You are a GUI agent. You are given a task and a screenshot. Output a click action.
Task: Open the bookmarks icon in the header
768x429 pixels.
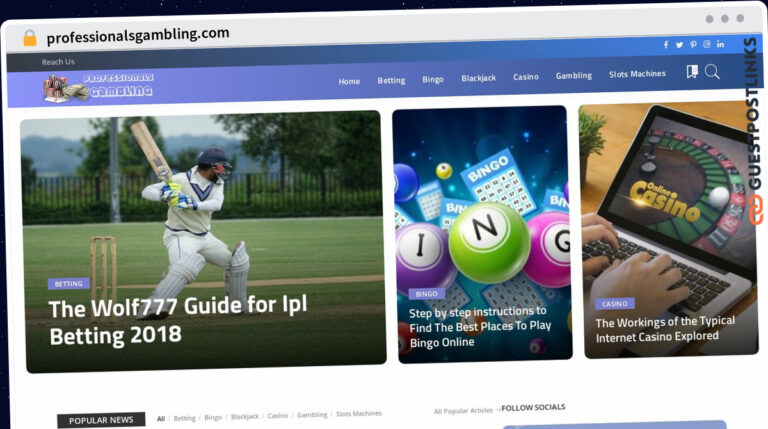(692, 72)
